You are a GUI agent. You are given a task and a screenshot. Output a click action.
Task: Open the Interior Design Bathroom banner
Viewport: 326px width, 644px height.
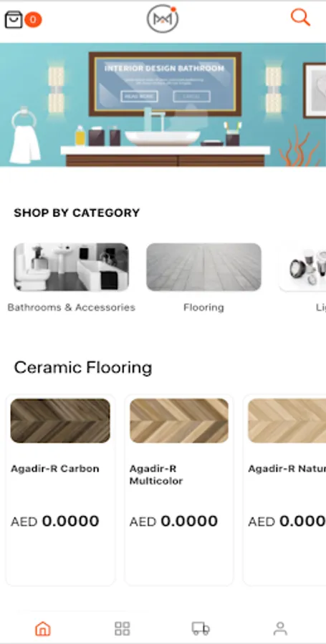pos(163,104)
